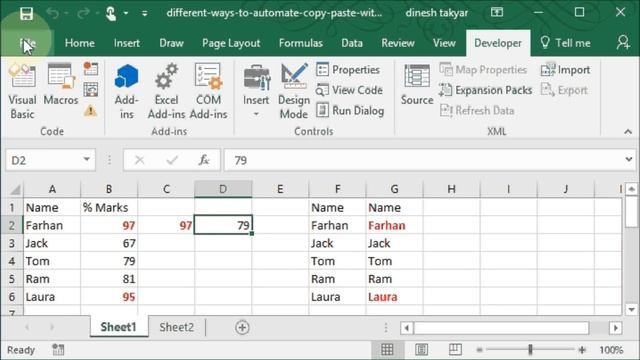This screenshot has width=640, height=360.
Task: Open the Visual Basic editor
Action: [22, 91]
